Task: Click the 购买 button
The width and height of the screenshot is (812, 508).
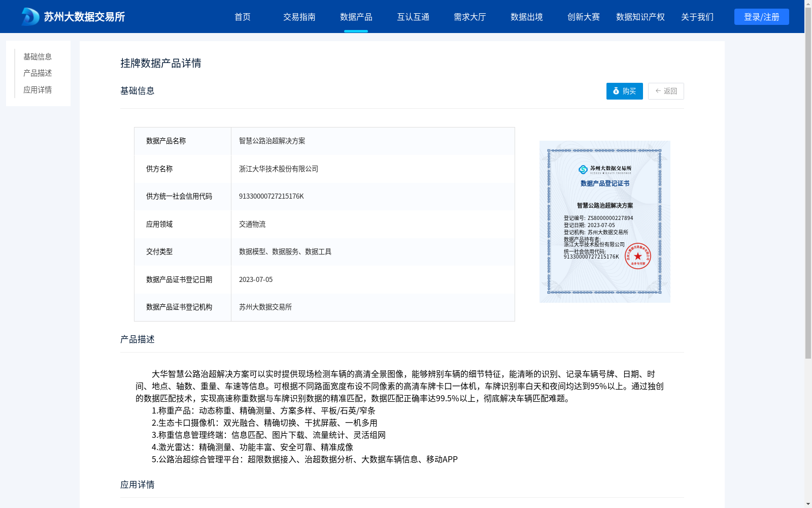Action: coord(625,91)
